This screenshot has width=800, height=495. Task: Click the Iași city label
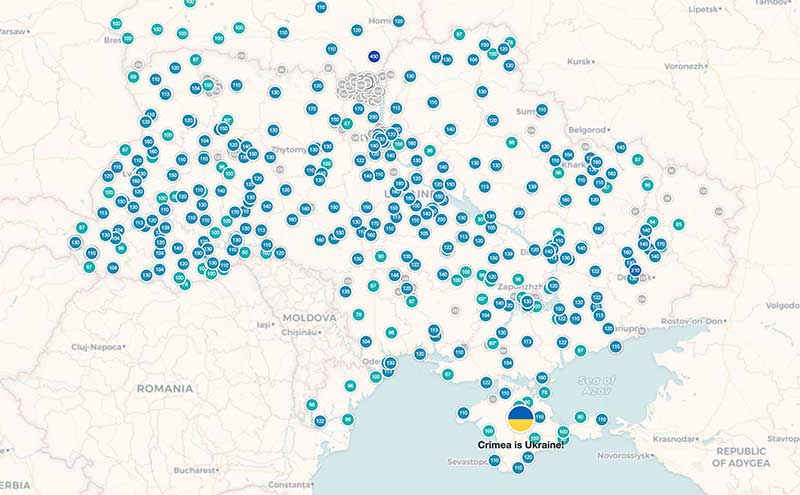(x=263, y=325)
